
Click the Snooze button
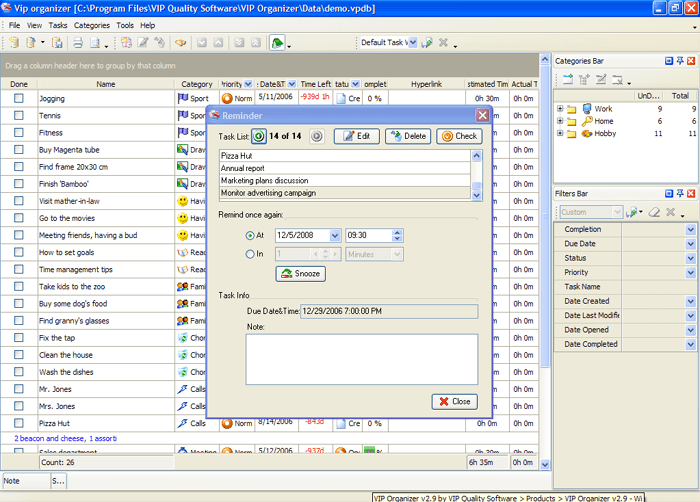point(301,274)
